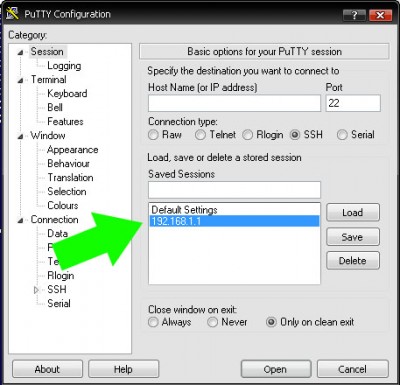Click the question mark help button
This screenshot has width=400, height=385.
pyautogui.click(x=354, y=15)
